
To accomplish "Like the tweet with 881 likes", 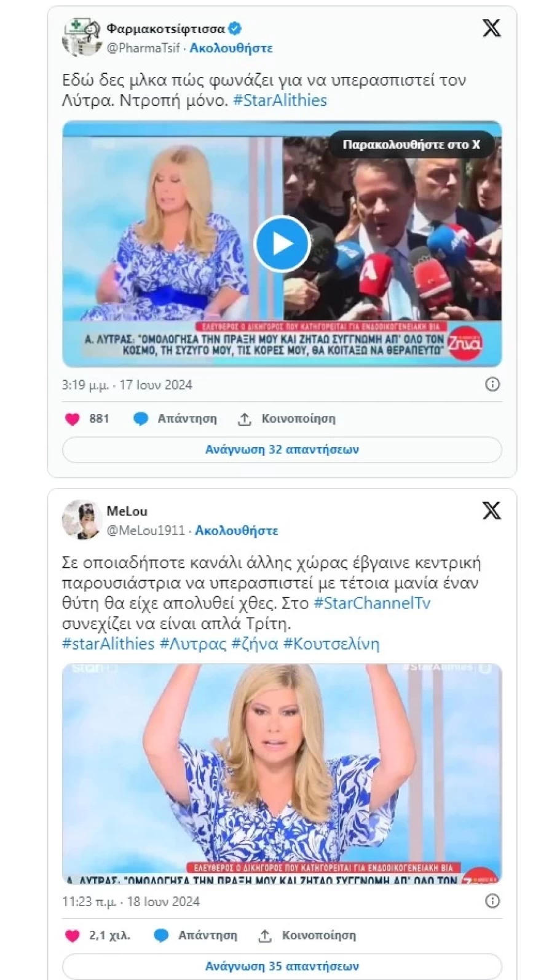I will tap(72, 419).
